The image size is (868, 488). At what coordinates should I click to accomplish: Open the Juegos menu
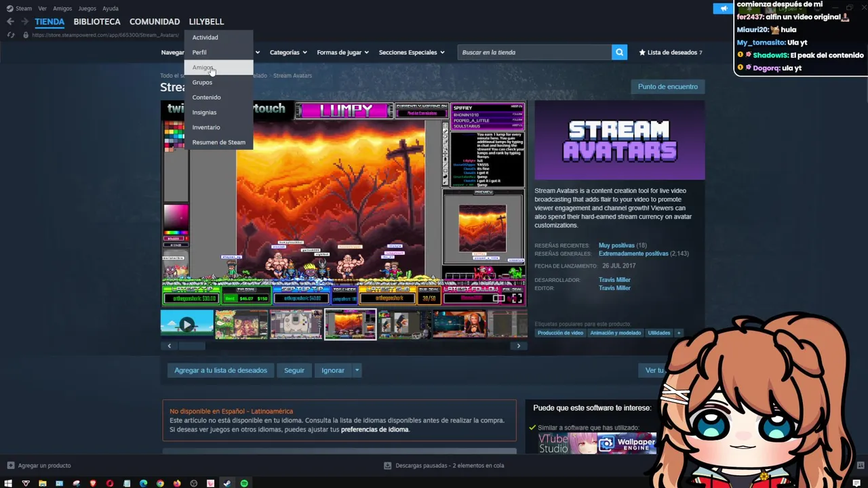pos(87,8)
